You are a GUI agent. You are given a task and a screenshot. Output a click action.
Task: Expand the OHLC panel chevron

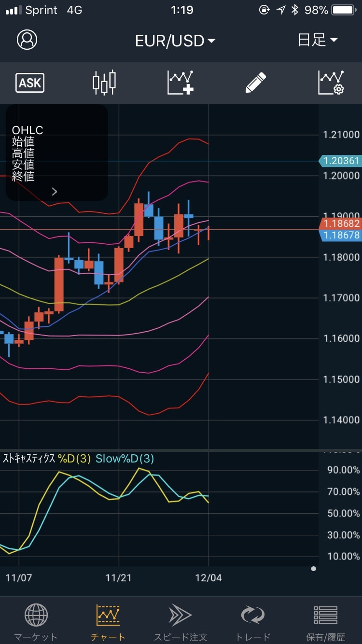coord(55,192)
